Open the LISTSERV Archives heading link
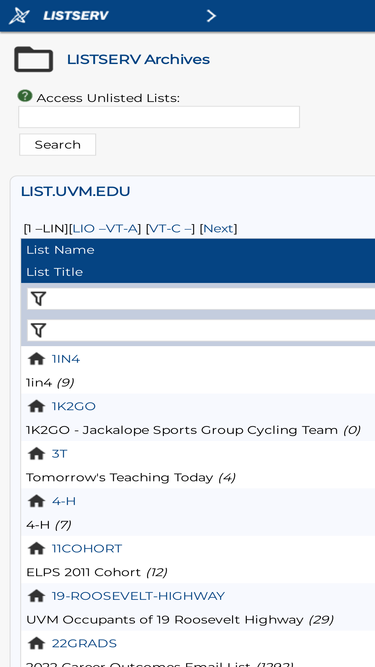The width and height of the screenshot is (375, 667). pos(138,60)
